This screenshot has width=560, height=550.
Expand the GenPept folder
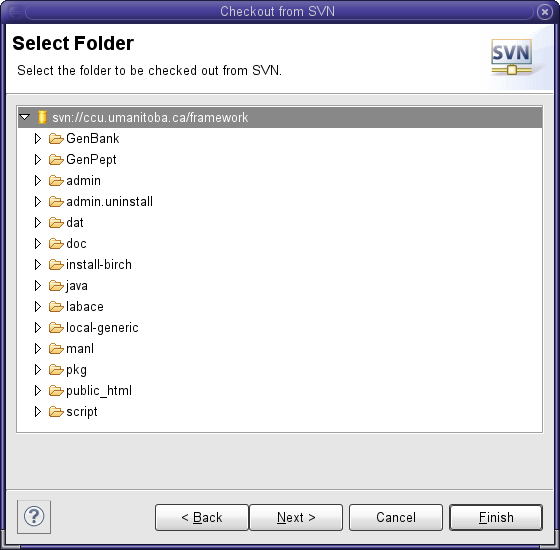click(x=38, y=160)
